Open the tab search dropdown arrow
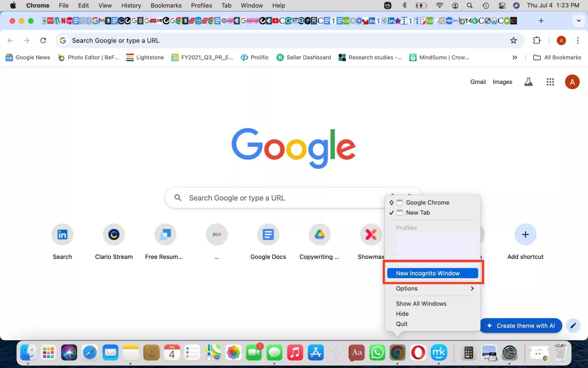 click(x=578, y=21)
